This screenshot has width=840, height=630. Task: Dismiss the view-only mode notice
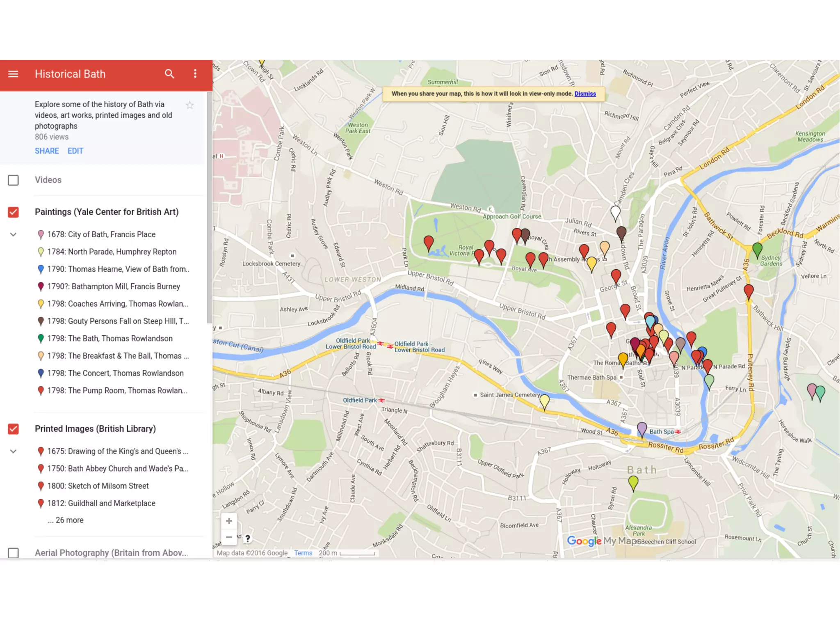[x=585, y=94]
